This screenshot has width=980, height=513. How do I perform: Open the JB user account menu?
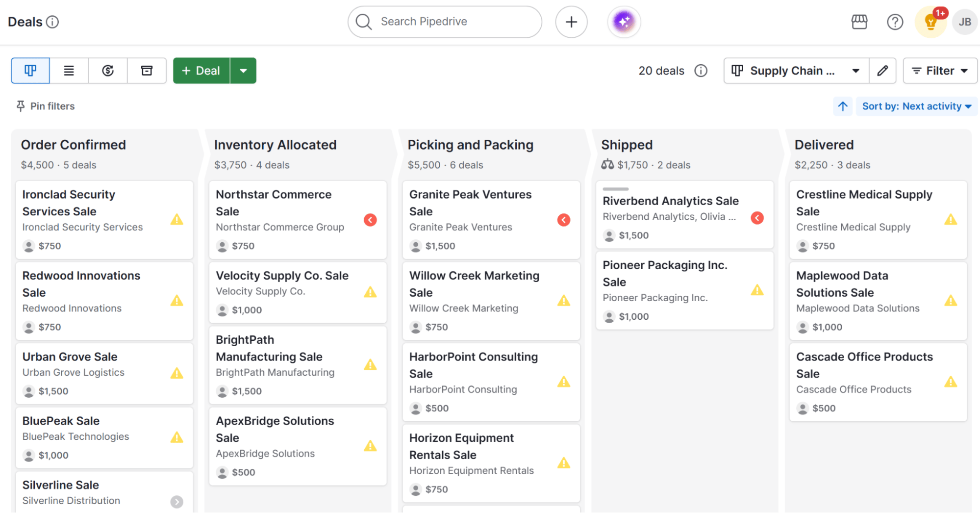point(964,22)
